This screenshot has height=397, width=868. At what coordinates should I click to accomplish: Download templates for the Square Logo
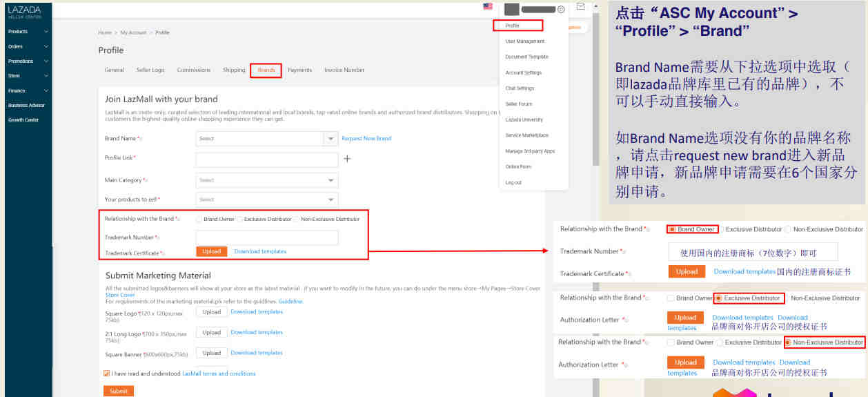point(257,312)
